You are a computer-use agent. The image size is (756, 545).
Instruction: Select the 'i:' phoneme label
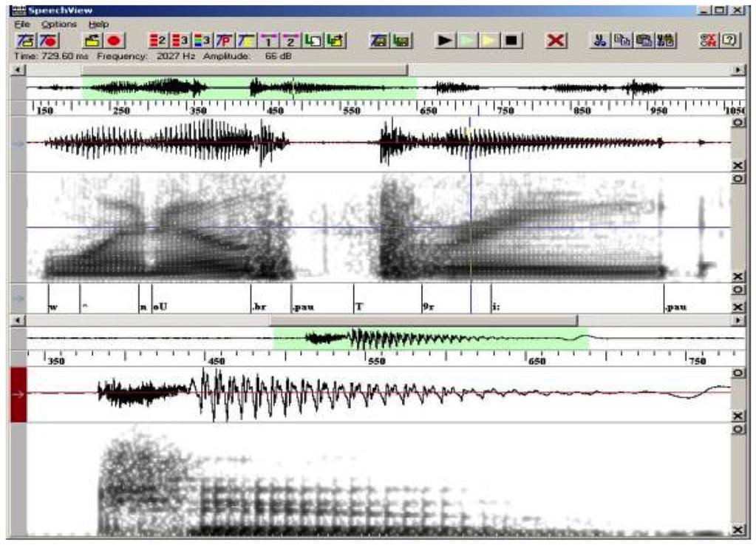[496, 307]
